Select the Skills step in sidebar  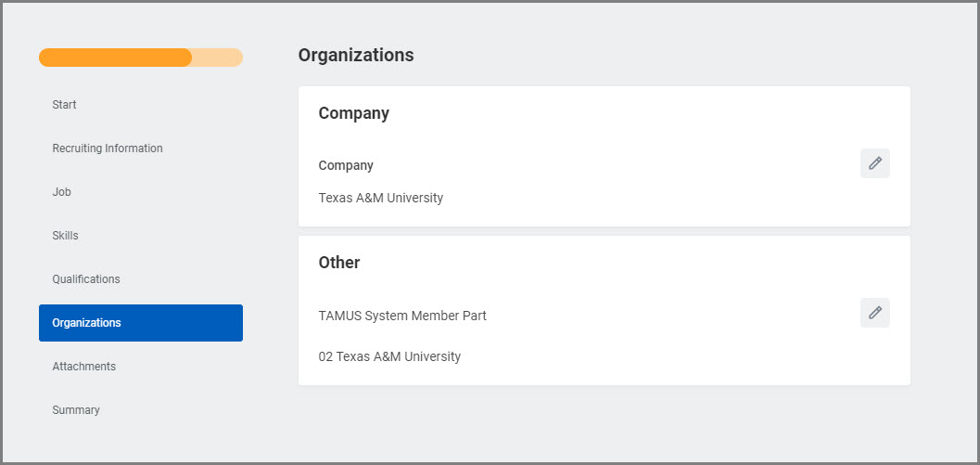66,236
